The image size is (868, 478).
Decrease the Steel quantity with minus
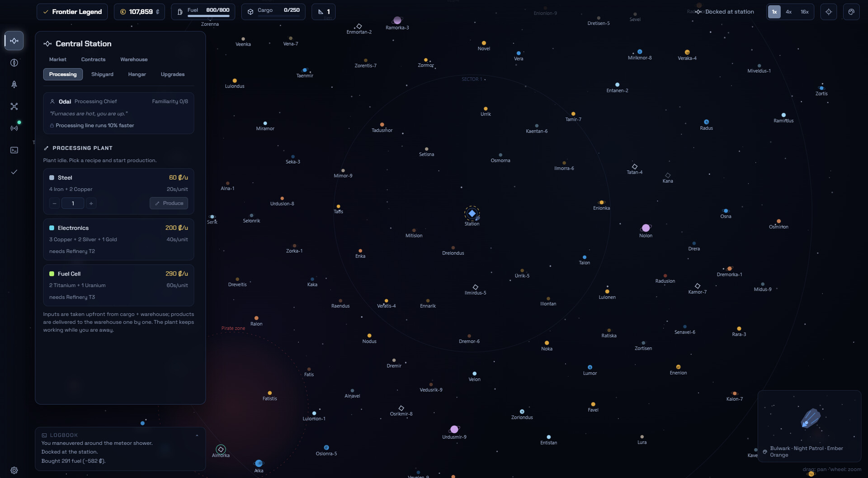pos(55,204)
